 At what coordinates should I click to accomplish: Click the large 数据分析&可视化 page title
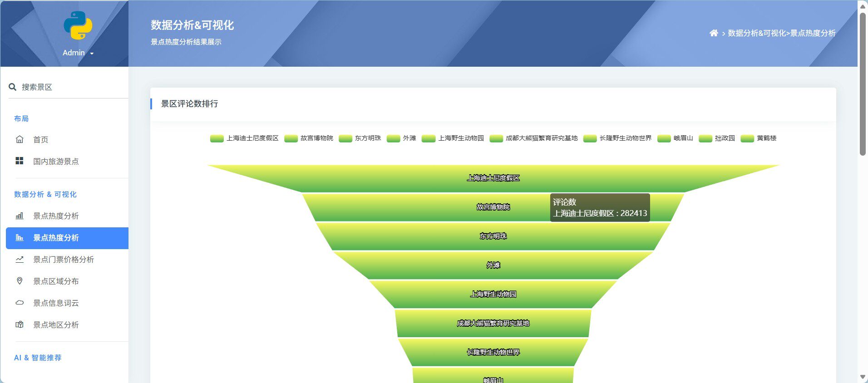(x=192, y=25)
